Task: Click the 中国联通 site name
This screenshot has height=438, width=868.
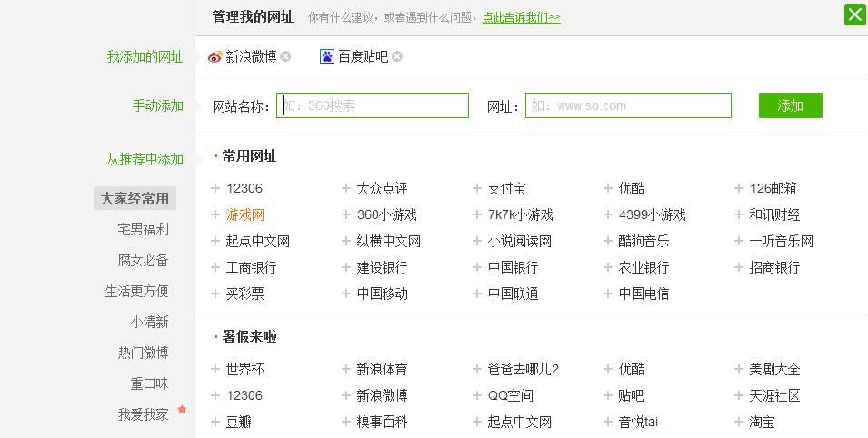Action: pos(514,294)
